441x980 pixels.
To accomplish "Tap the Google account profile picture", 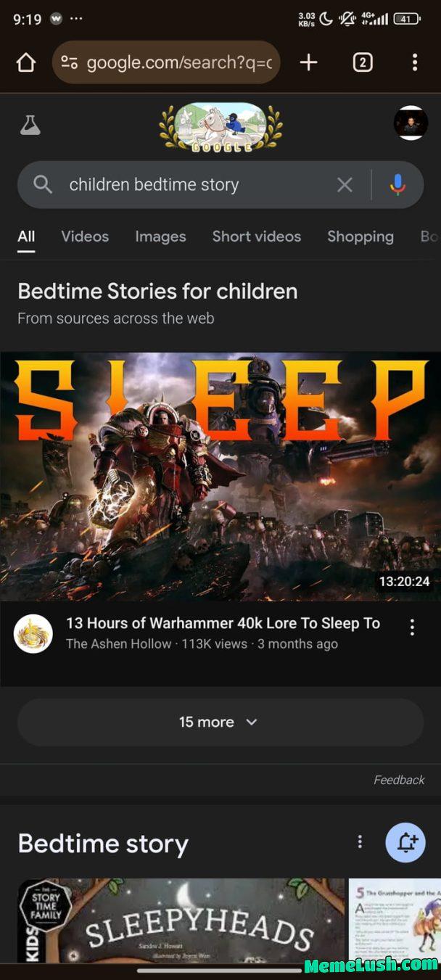I will coord(411,123).
